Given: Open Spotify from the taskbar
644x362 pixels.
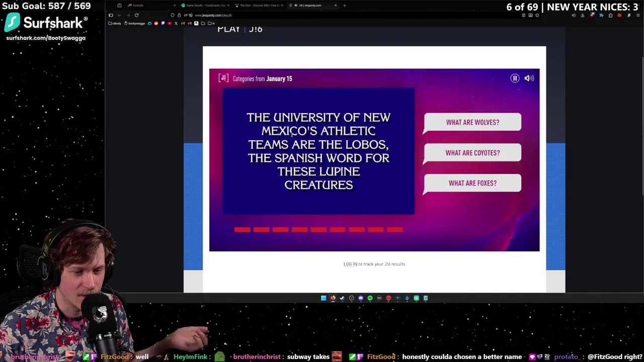Looking at the screenshot, I should click(x=370, y=298).
